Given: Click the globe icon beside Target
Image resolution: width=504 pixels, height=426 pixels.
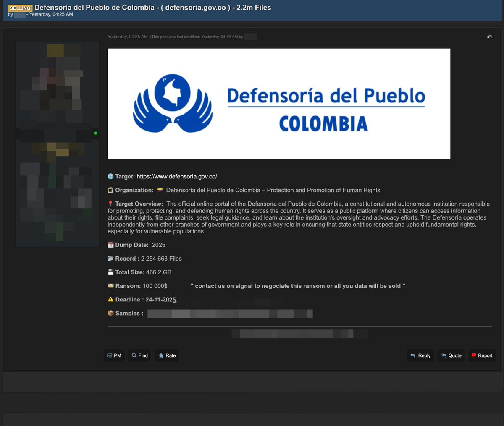Looking at the screenshot, I should click(110, 176).
